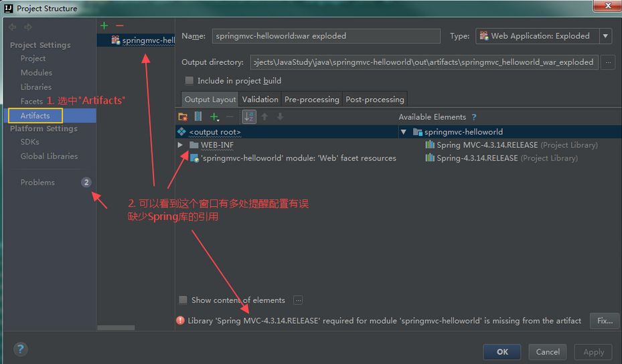622x364 pixels.
Task: Edit the artifact Name input field
Action: tap(326, 35)
